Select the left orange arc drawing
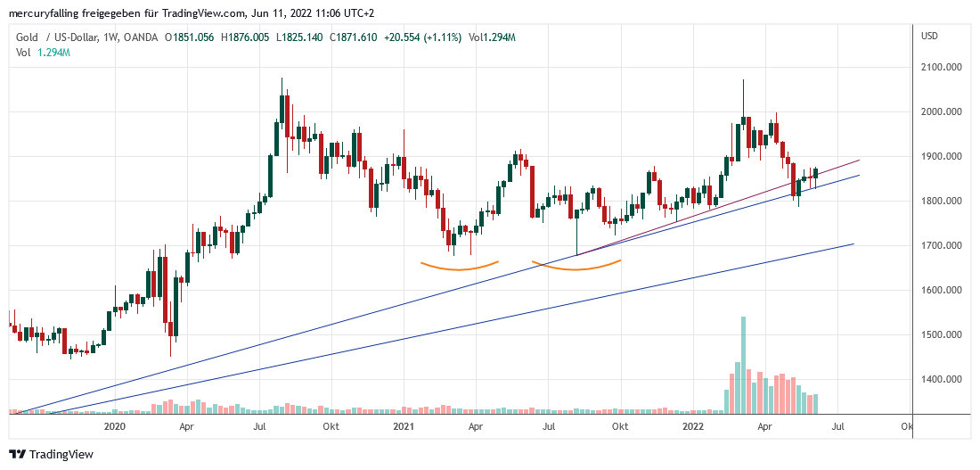Image resolution: width=980 pixels, height=470 pixels. [x=459, y=267]
